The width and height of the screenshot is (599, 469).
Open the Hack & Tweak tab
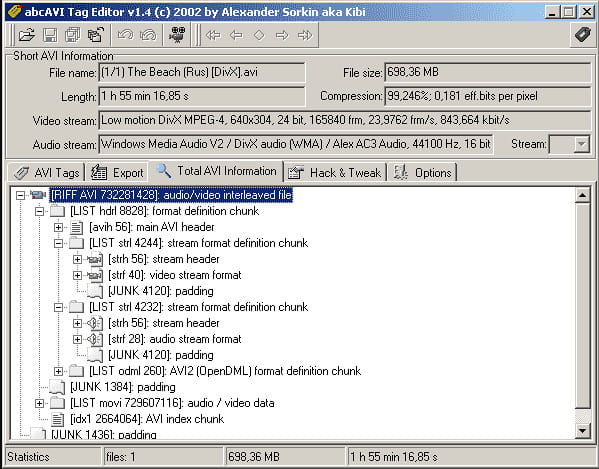coord(335,173)
